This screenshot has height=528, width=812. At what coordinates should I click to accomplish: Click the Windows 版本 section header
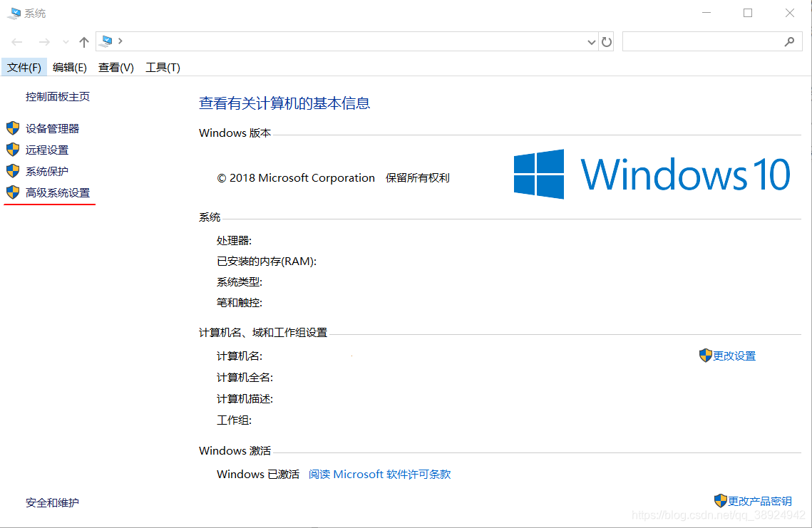(x=235, y=133)
